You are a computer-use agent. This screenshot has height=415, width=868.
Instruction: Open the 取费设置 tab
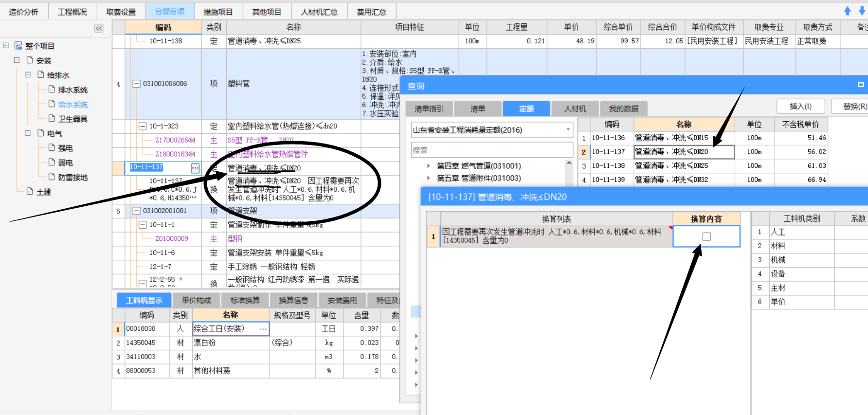pos(121,12)
